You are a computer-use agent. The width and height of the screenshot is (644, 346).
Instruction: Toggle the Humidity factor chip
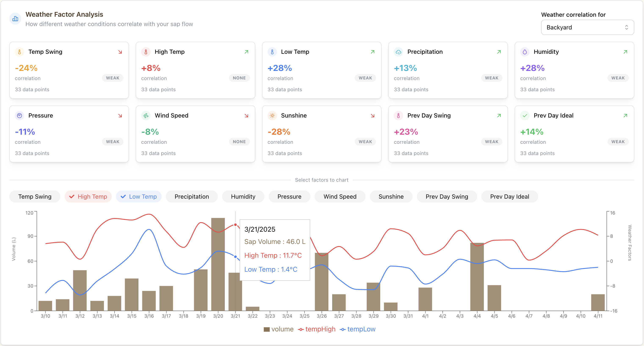(243, 197)
